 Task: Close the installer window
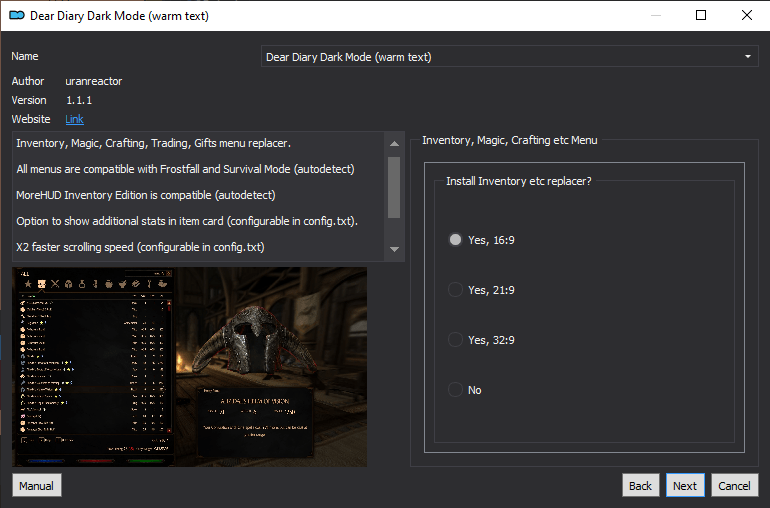(746, 15)
